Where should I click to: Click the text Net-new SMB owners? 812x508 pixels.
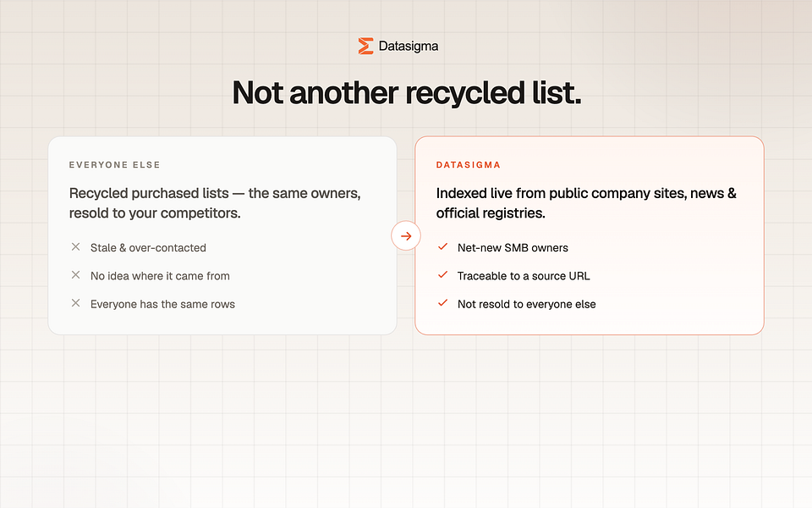(513, 248)
